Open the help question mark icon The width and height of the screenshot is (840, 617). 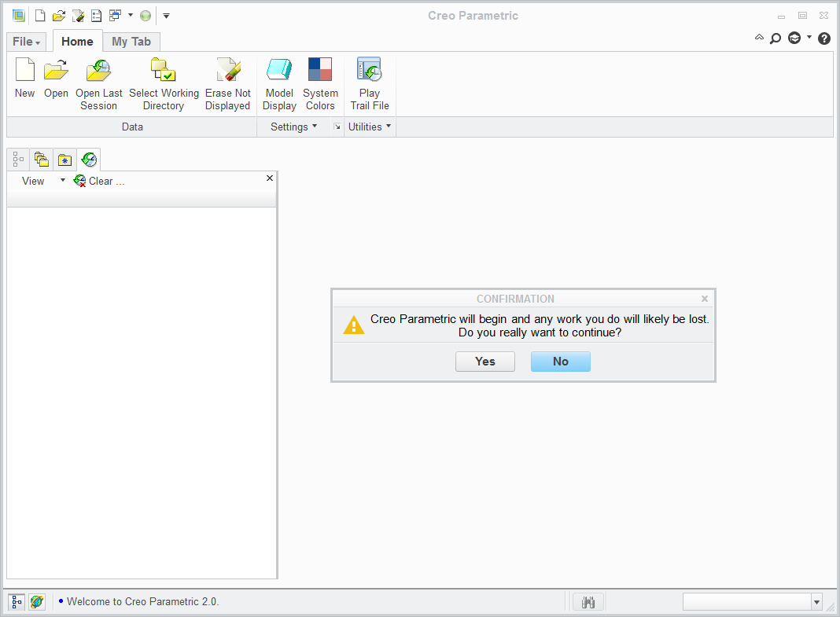coord(824,39)
